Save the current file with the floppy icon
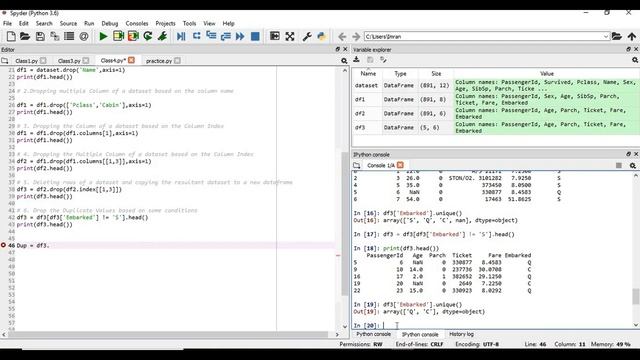This screenshot has height=360, width=640. pos(40,36)
